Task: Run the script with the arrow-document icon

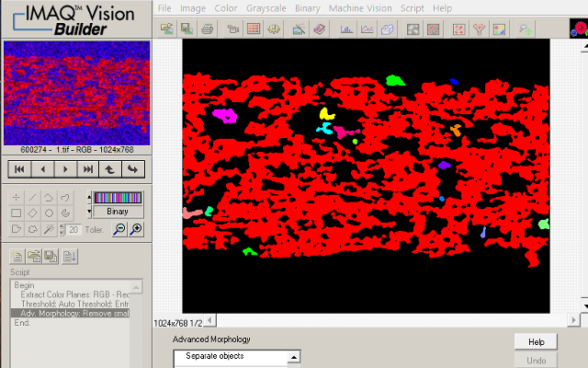Action: point(70,257)
